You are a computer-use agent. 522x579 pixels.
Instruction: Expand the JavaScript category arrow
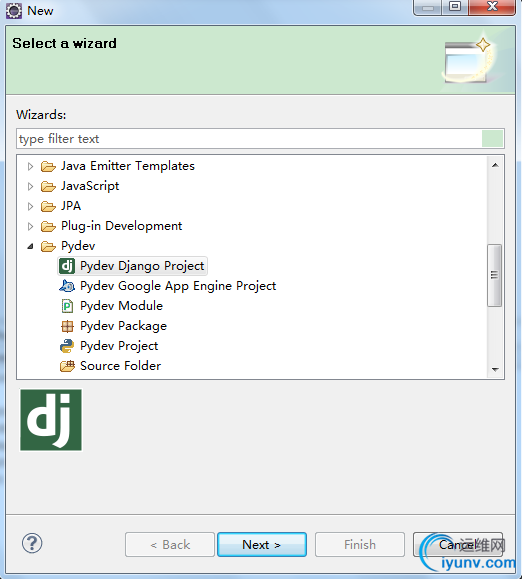click(x=31, y=186)
